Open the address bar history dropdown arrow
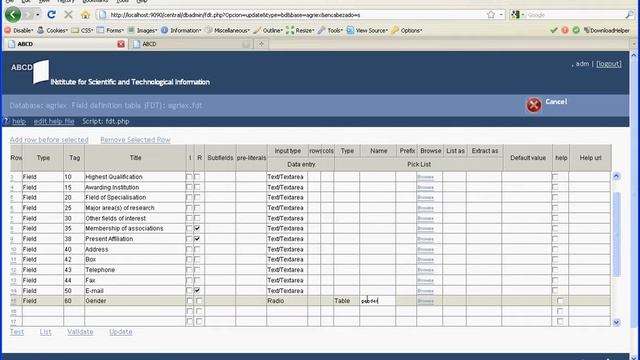Viewport: 640px width, 360px height. (x=501, y=15)
